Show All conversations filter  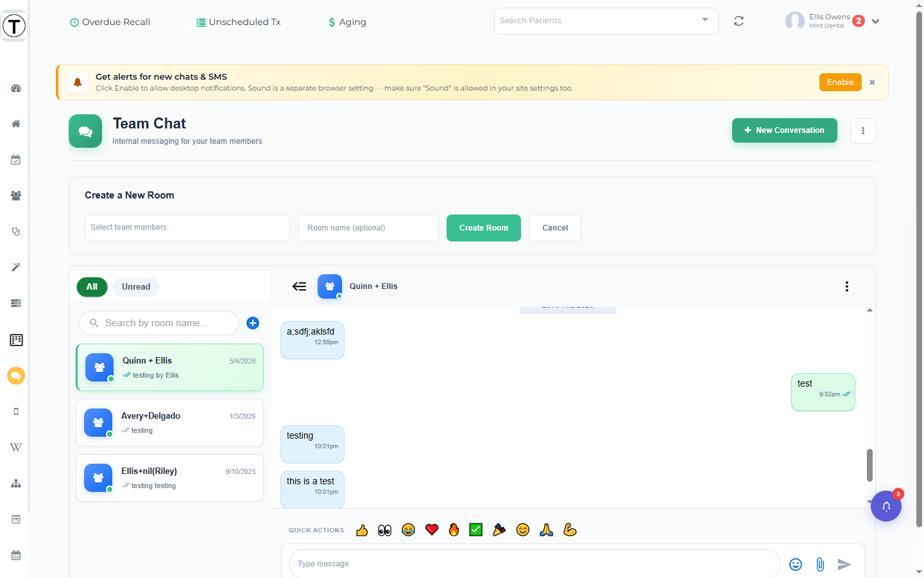tap(92, 287)
